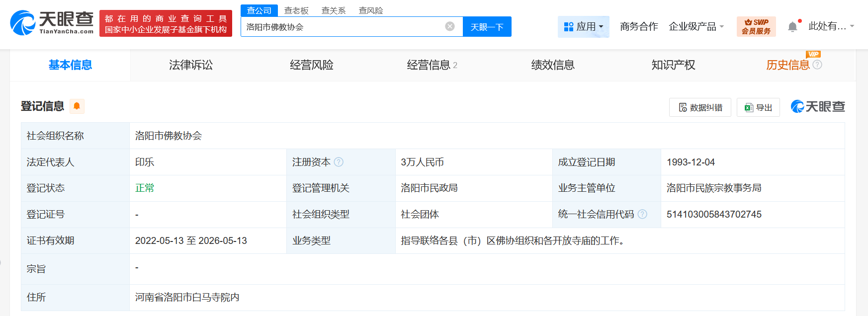Select organization name 洛阳市佛教协会 in table
This screenshot has width=868, height=316.
[x=169, y=136]
